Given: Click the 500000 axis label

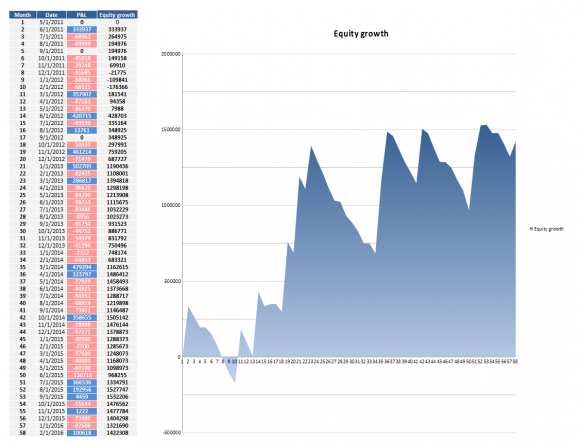Looking at the screenshot, I should (x=172, y=281).
